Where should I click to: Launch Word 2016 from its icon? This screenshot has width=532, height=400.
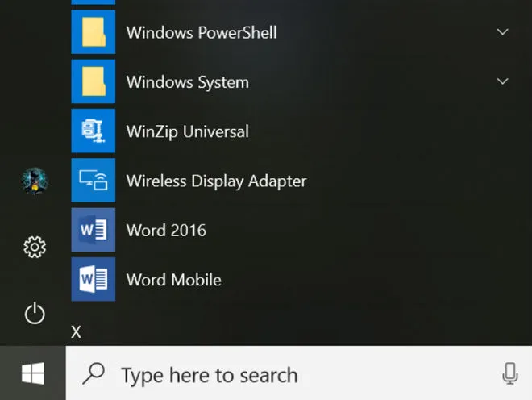pyautogui.click(x=94, y=231)
